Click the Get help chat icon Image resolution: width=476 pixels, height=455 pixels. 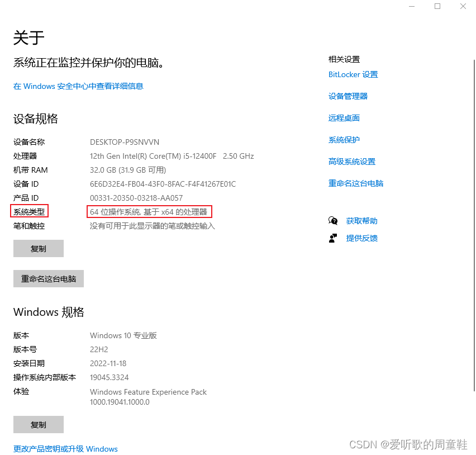tap(333, 221)
